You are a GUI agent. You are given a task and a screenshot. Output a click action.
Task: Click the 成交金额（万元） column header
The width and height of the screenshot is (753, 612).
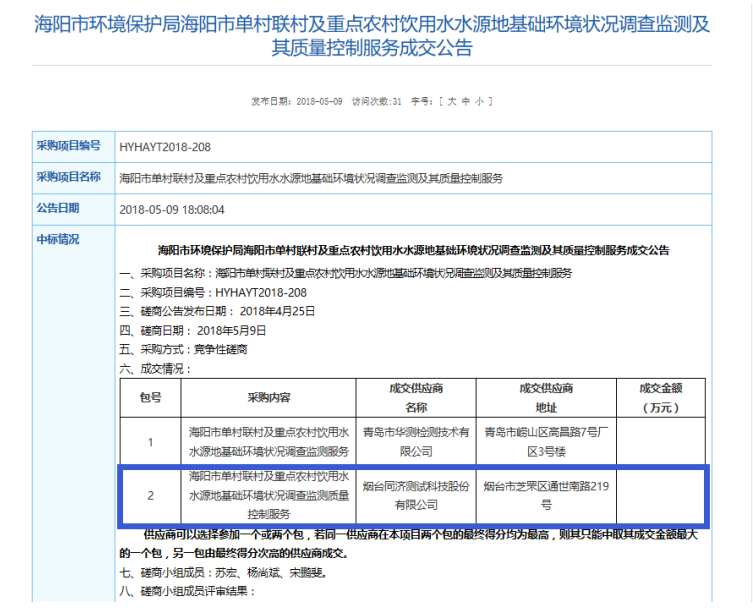pos(660,397)
